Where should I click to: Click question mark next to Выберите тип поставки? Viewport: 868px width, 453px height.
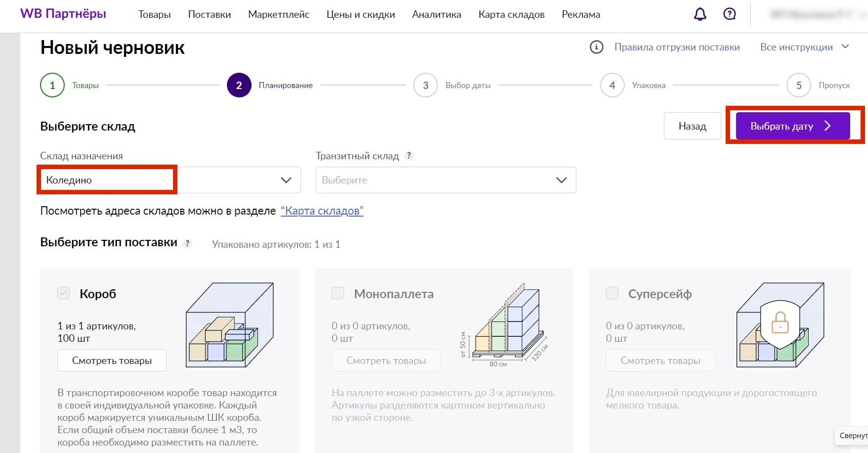[x=187, y=243]
